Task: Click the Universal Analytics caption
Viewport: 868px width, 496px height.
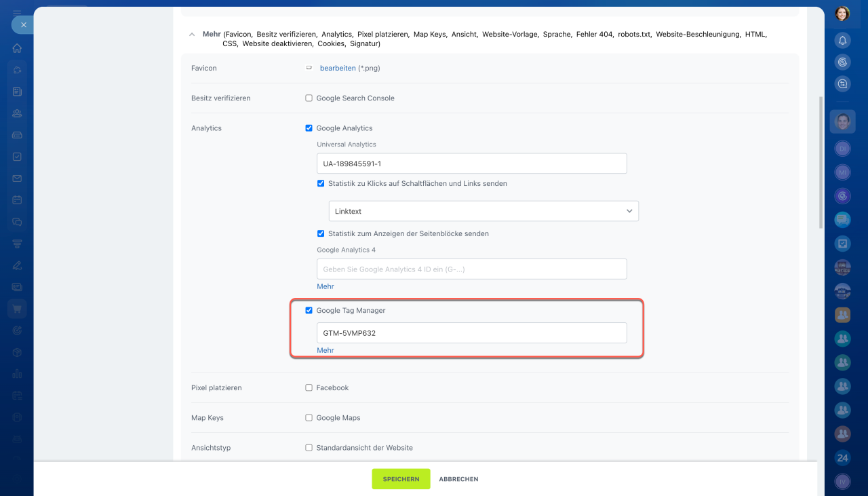Action: [x=347, y=145]
